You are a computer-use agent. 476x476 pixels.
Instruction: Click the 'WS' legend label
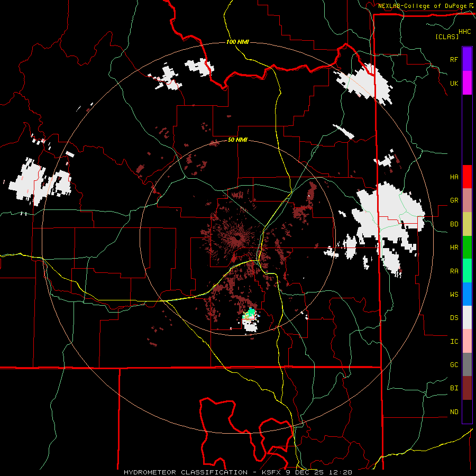click(454, 295)
